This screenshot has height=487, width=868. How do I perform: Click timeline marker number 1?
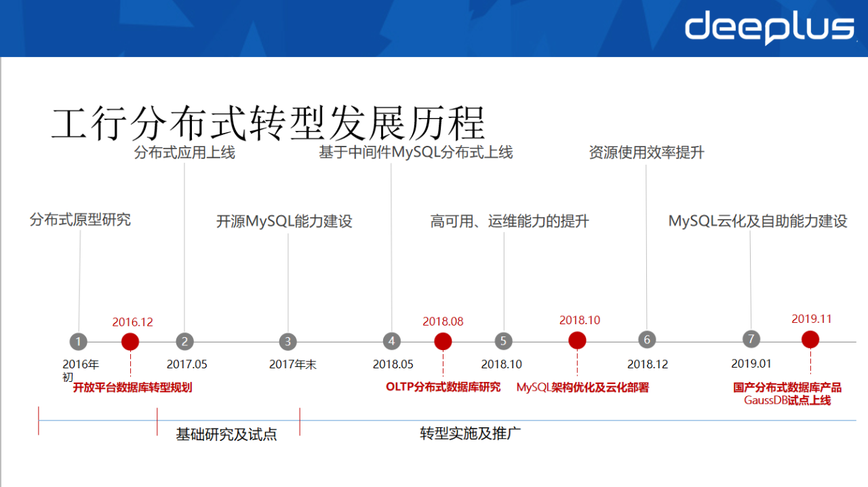(79, 341)
